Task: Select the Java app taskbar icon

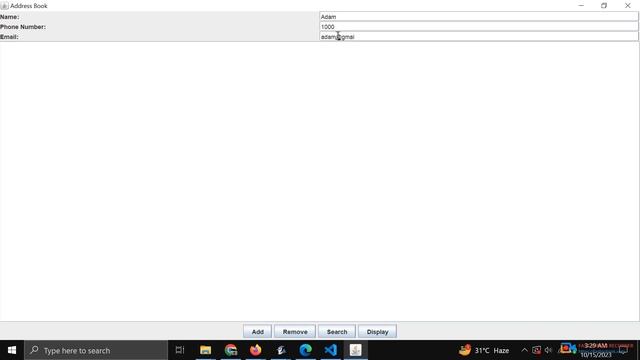Action: (x=356, y=350)
